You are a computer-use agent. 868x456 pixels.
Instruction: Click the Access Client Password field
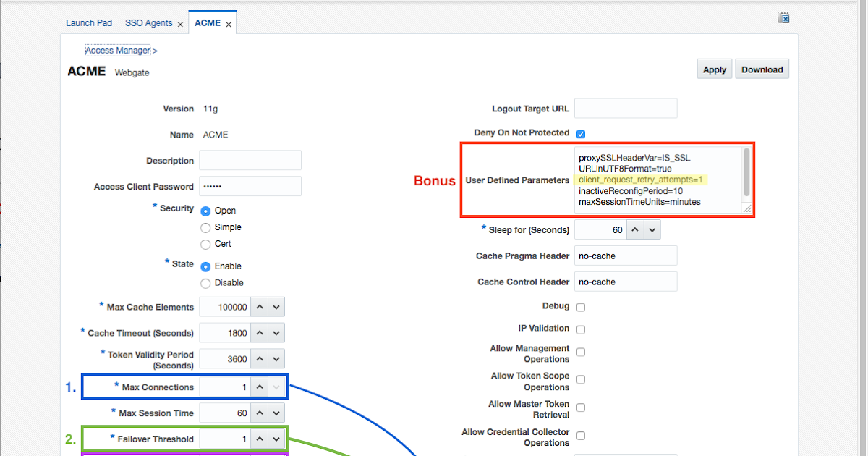click(250, 186)
